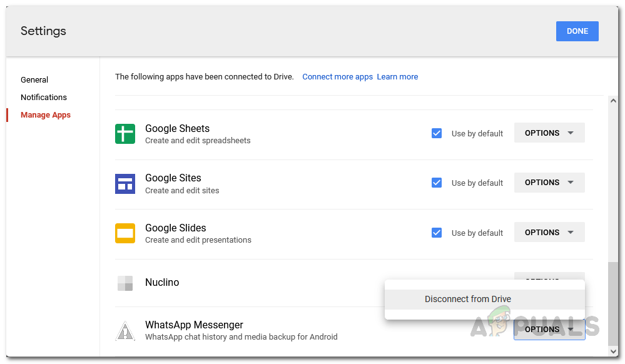The image size is (625, 364).
Task: Click the Google Slides app icon
Action: 125,233
